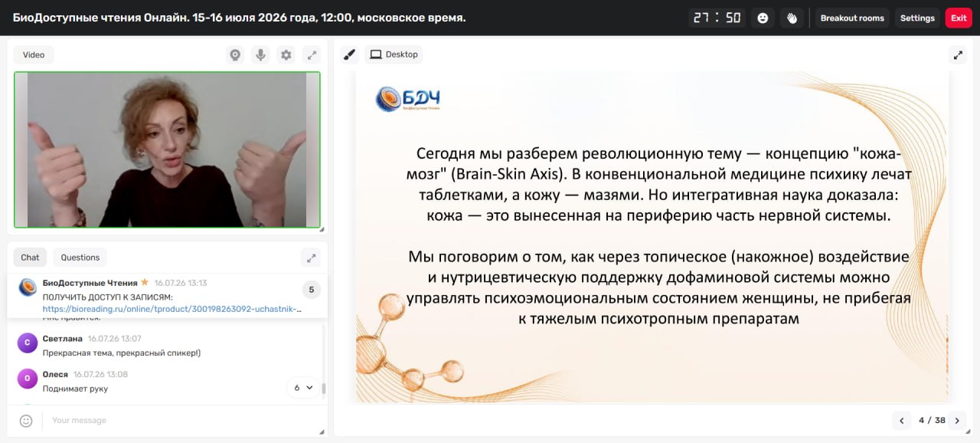Click Олеся's avatar in chat
The width and height of the screenshot is (980, 443).
point(28,378)
